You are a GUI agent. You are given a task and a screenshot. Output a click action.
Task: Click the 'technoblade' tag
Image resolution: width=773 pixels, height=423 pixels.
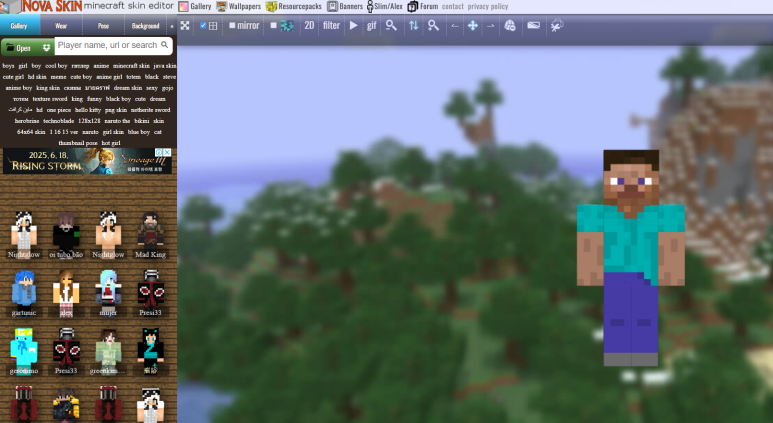(x=59, y=121)
